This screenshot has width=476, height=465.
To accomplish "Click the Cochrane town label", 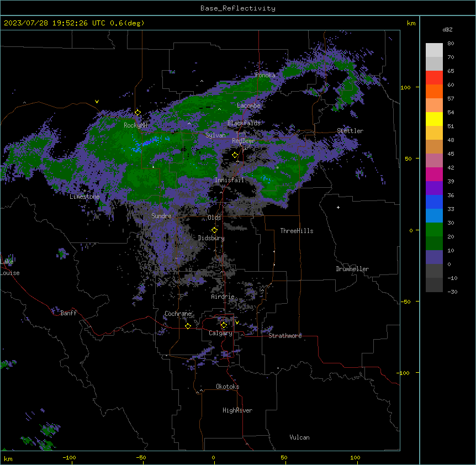I will (178, 314).
